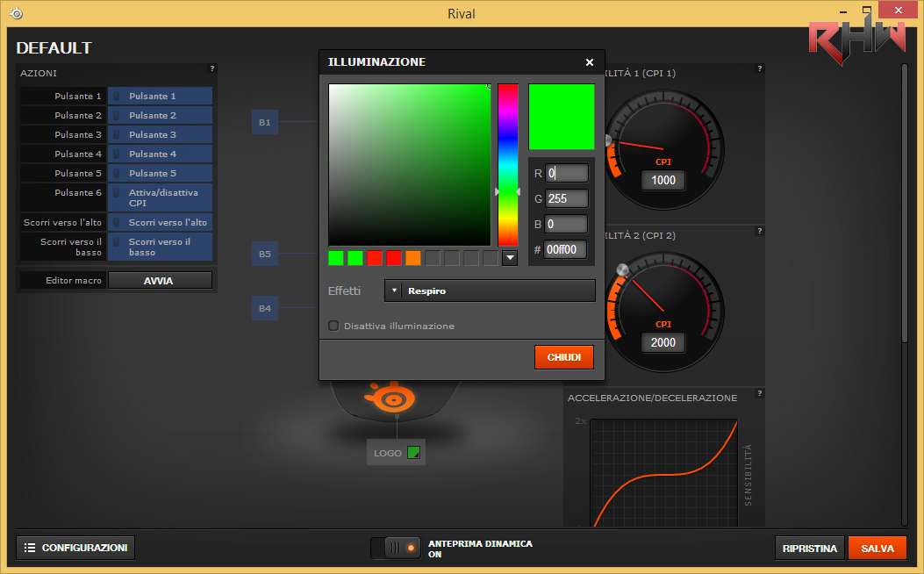Select Pulsante 1 action assignment
Viewport: 924px width, 574px height.
160,96
